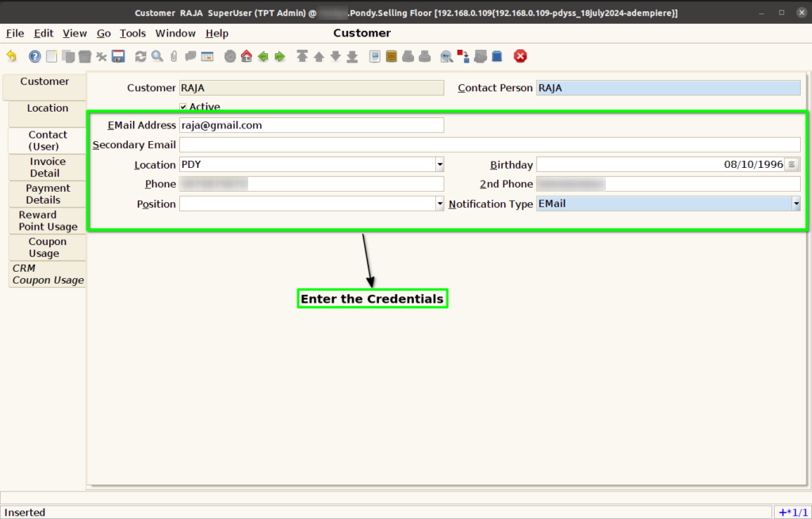Click the Delete record trash icon

pyautogui.click(x=84, y=56)
